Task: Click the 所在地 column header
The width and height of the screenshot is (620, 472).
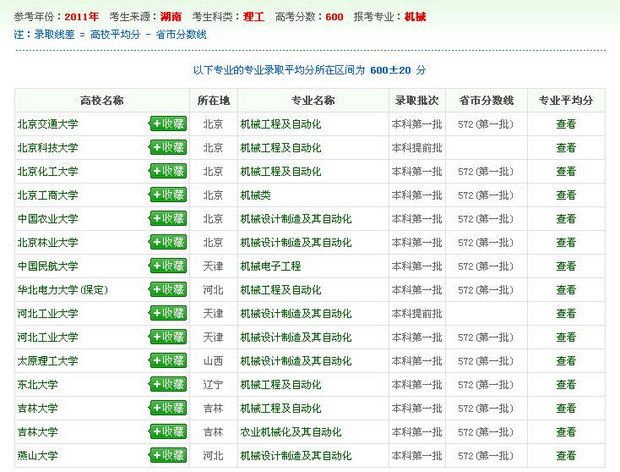Action: [214, 100]
